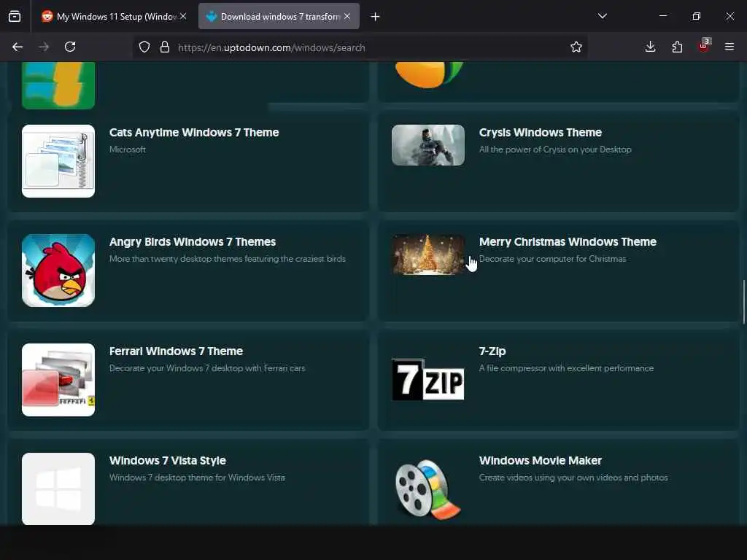Click the Angry Birds red bird icon
The width and height of the screenshot is (747, 560).
(x=58, y=271)
